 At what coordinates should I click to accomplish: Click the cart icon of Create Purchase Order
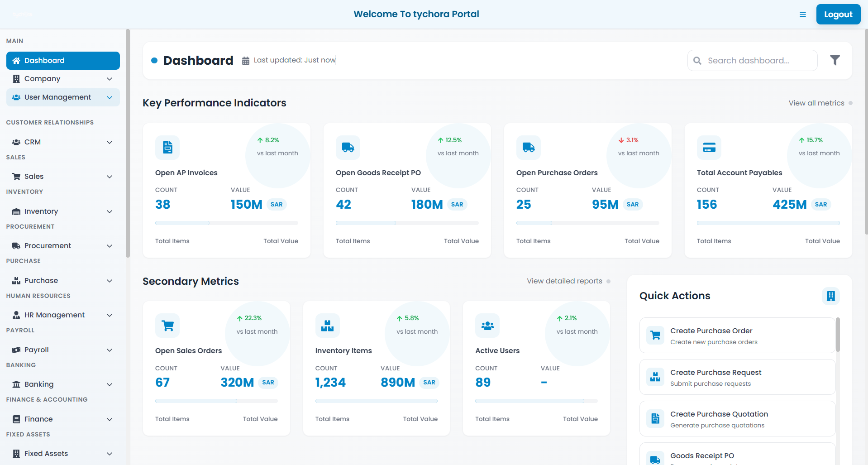tap(655, 336)
